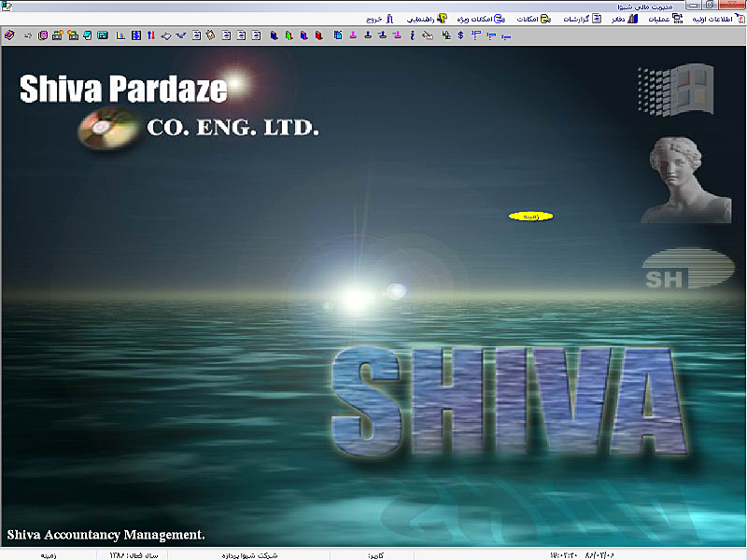Click the purple book icon at toolbar start

coord(9,35)
